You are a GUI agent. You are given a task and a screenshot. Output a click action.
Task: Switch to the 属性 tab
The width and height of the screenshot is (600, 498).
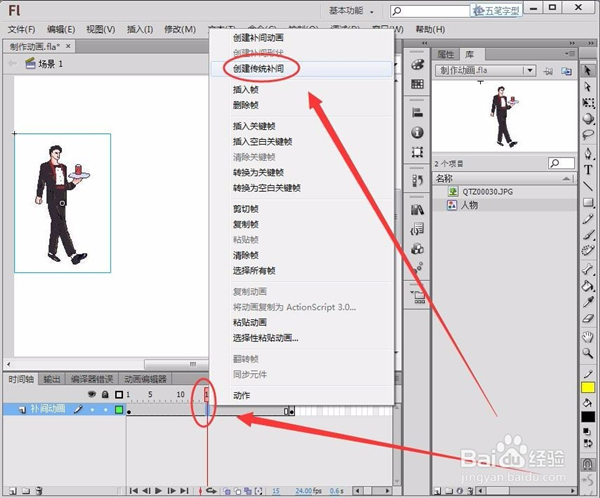pos(445,54)
